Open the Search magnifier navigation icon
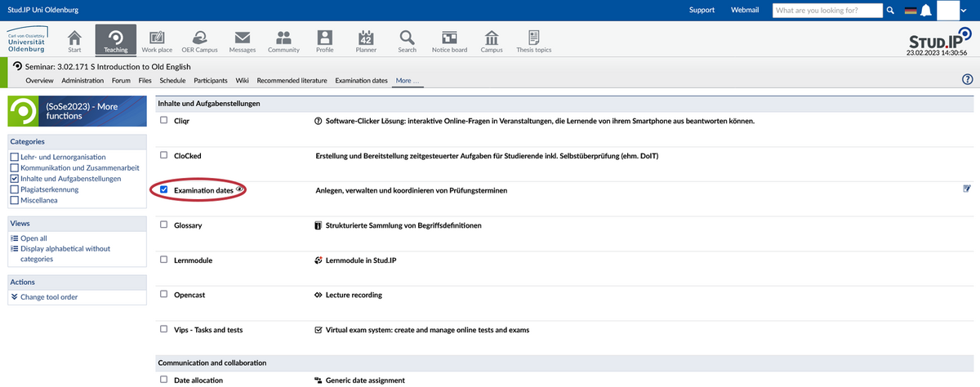 [407, 38]
